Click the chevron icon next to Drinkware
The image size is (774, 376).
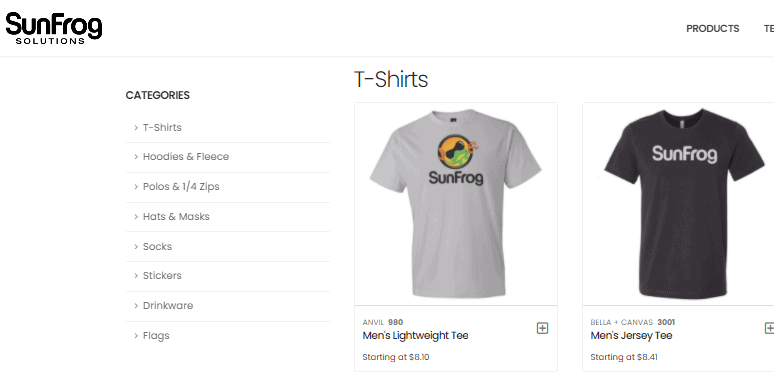(136, 305)
